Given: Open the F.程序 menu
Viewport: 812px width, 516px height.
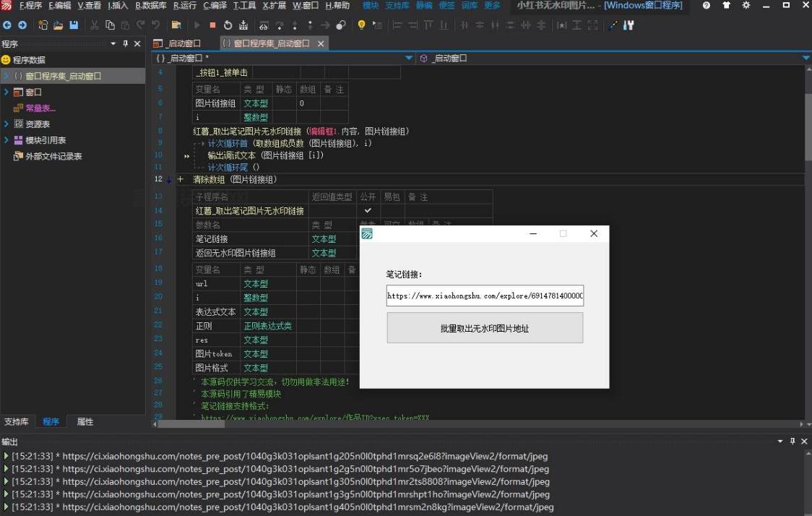Looking at the screenshot, I should pos(30,5).
